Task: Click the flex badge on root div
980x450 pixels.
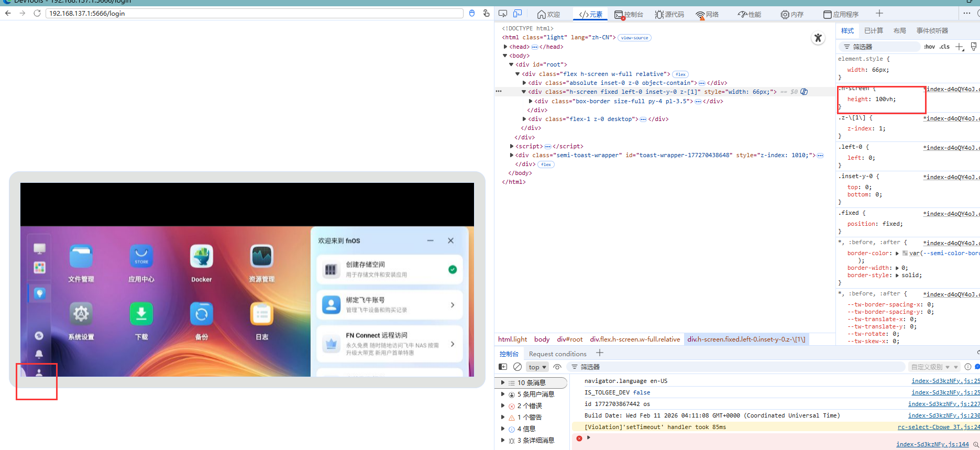Action: (680, 74)
